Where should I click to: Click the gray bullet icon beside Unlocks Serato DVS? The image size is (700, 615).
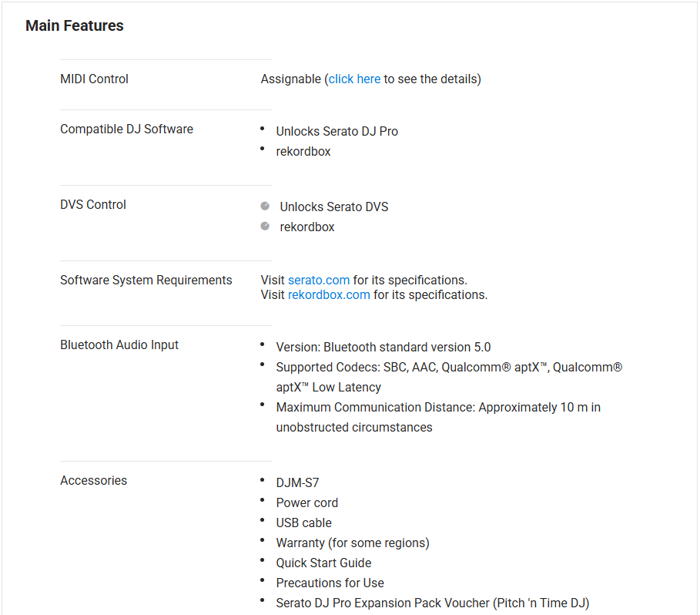(x=265, y=207)
